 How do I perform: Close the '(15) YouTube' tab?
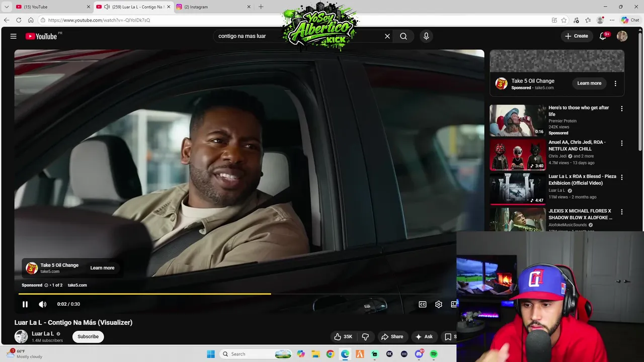pos(89,7)
